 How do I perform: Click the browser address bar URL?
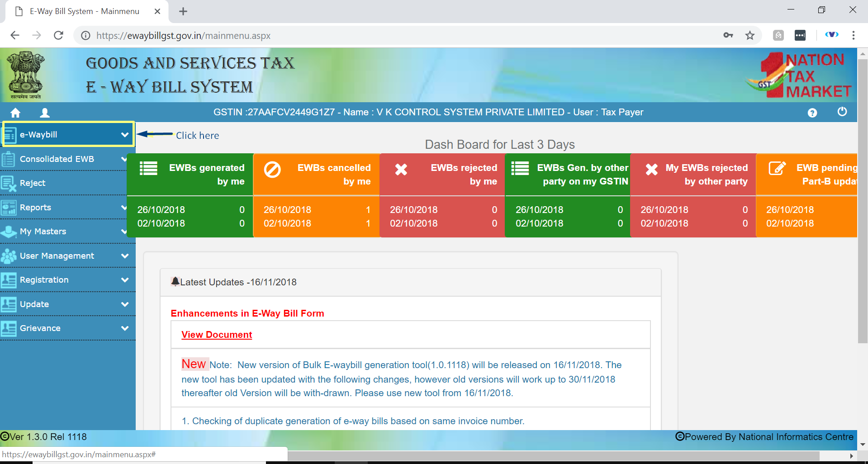(183, 36)
